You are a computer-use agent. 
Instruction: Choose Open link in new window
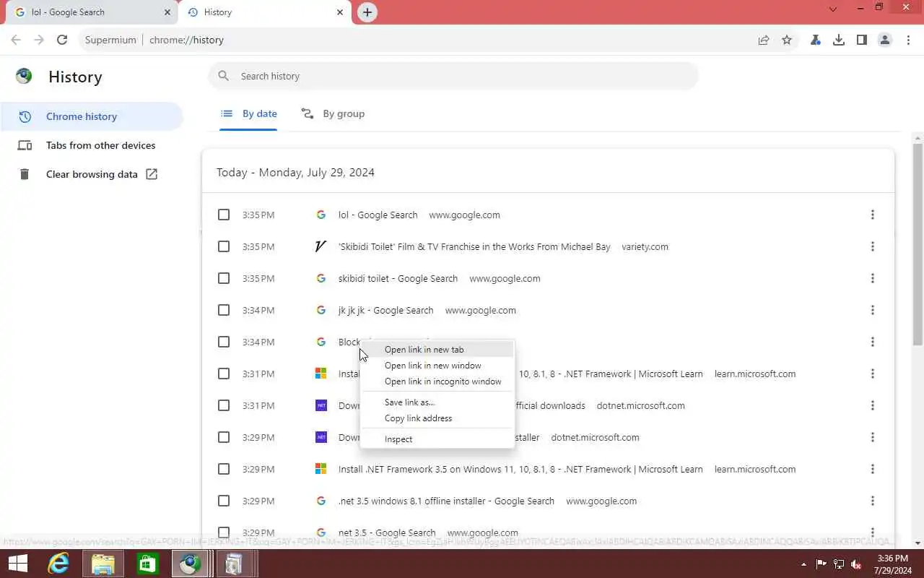[x=437, y=366]
